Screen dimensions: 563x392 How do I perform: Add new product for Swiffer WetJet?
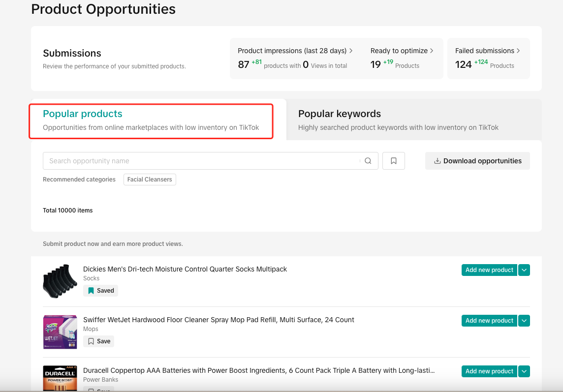[x=489, y=321]
